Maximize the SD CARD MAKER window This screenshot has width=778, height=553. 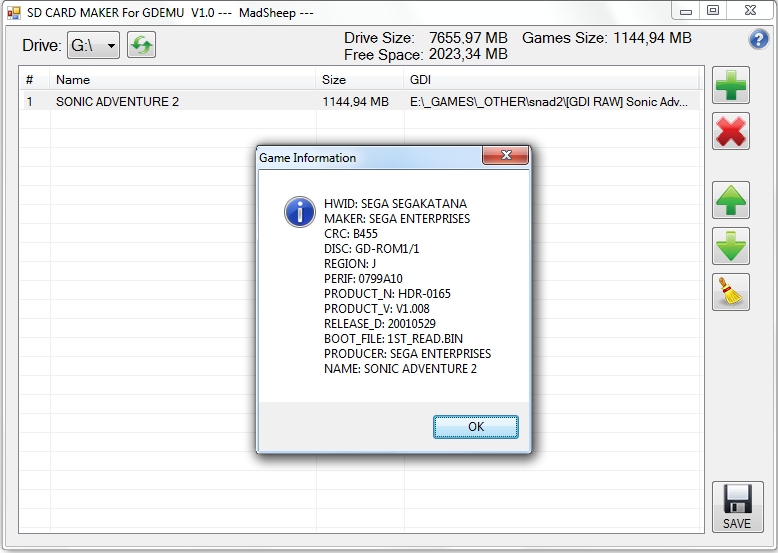click(713, 11)
